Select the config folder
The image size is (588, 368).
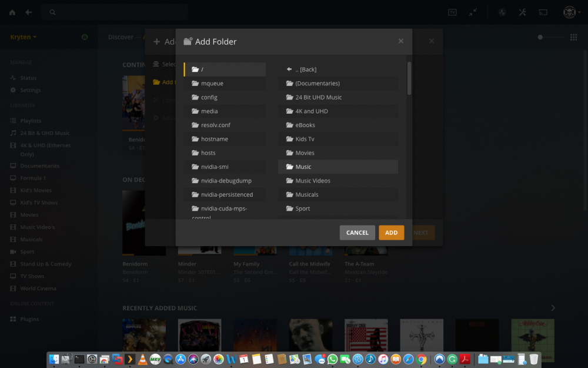225,97
